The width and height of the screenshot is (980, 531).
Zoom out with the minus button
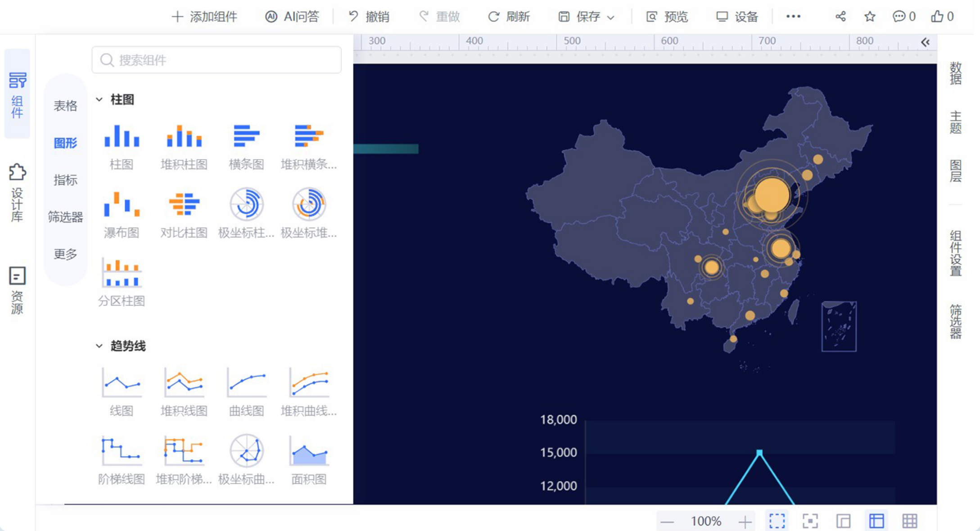tap(667, 522)
